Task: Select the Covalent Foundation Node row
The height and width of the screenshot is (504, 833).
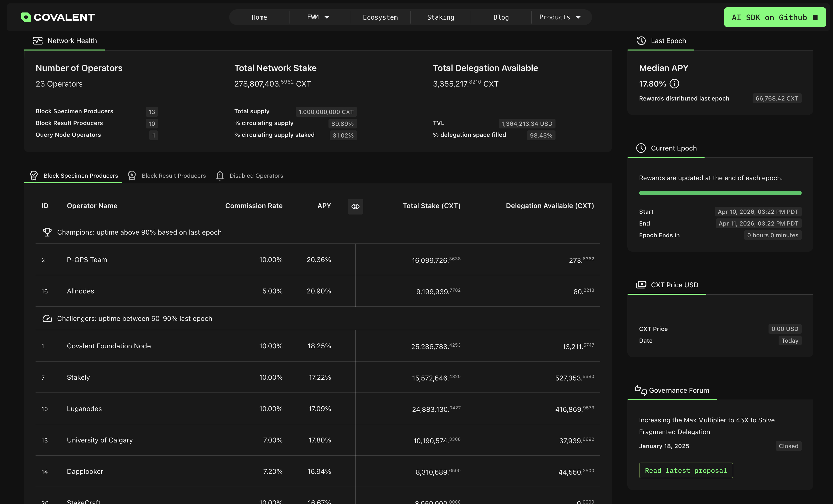Action: (x=318, y=346)
